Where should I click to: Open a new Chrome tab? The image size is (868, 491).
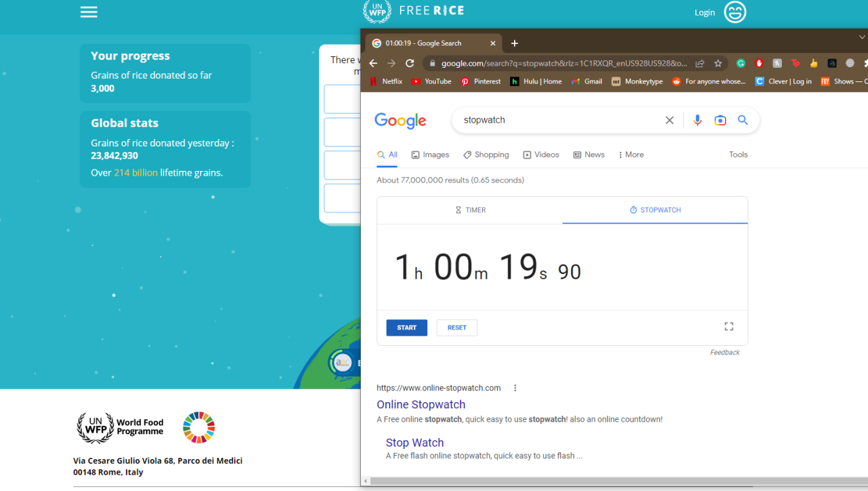515,43
